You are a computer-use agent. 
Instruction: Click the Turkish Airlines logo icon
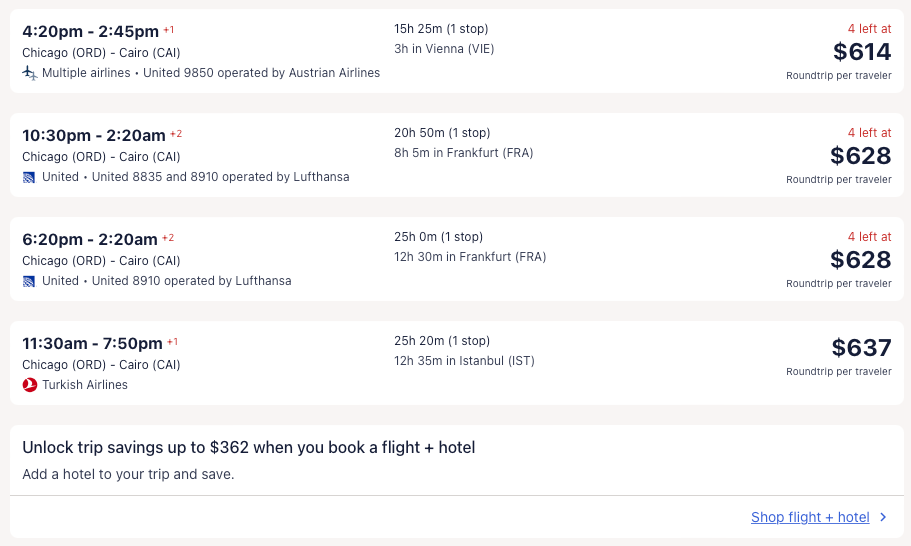pyautogui.click(x=30, y=385)
